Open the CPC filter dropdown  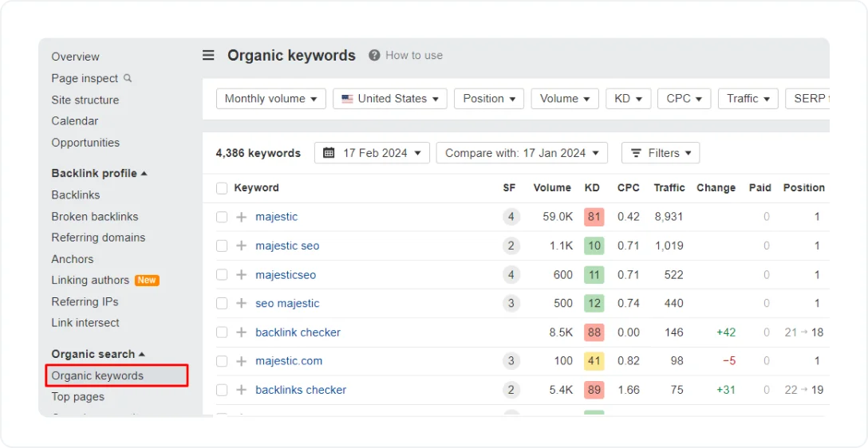[x=685, y=99]
